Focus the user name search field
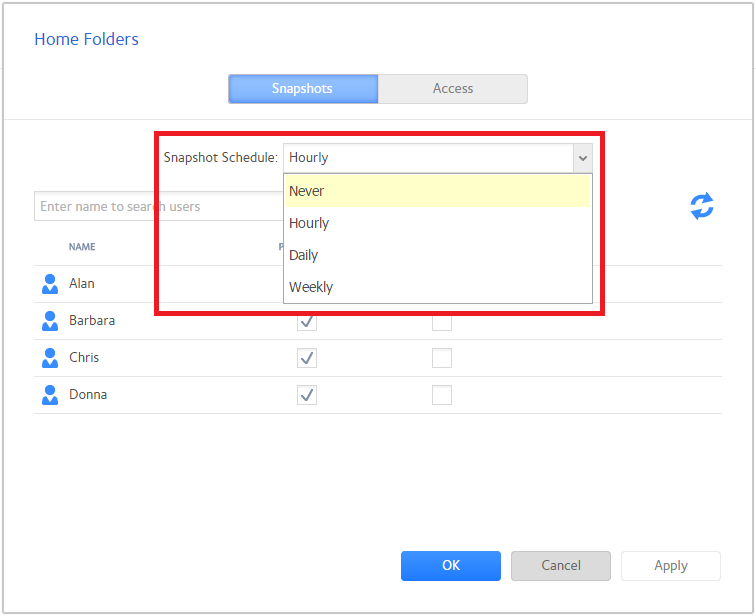Viewport: 756px width, 616px height. pos(159,206)
